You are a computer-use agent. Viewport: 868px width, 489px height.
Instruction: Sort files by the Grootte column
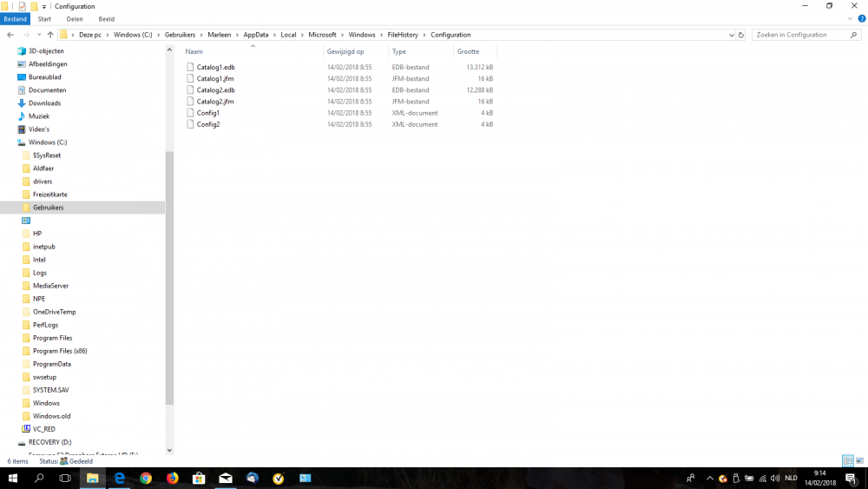(x=469, y=51)
